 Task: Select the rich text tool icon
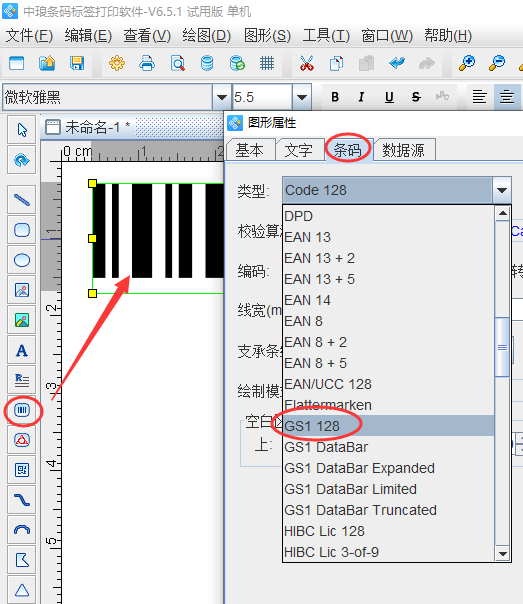(x=22, y=380)
